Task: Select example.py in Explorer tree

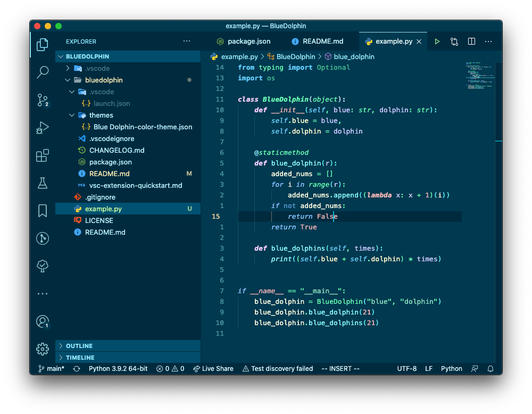Action: (x=128, y=209)
